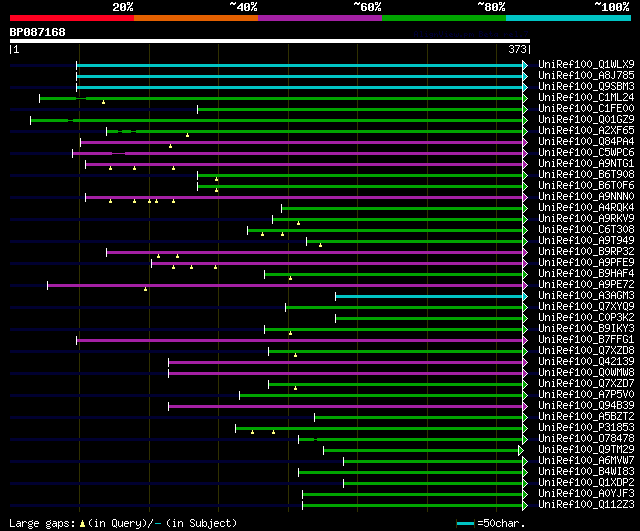Click the green alignment bar for Q01GZ9
The width and height of the screenshot is (640, 531).
coord(276,120)
